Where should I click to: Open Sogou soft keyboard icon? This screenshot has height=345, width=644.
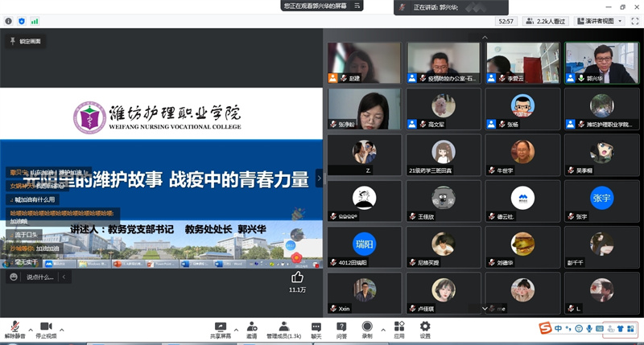[599, 329]
